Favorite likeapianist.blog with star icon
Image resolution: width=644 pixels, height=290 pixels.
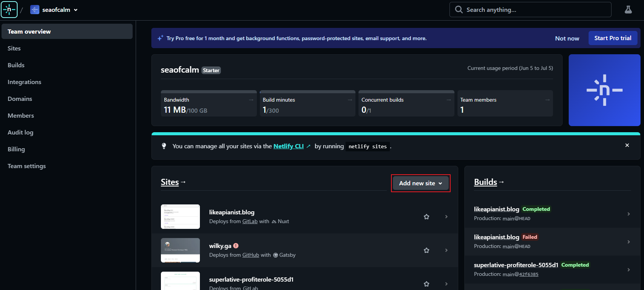tap(427, 217)
